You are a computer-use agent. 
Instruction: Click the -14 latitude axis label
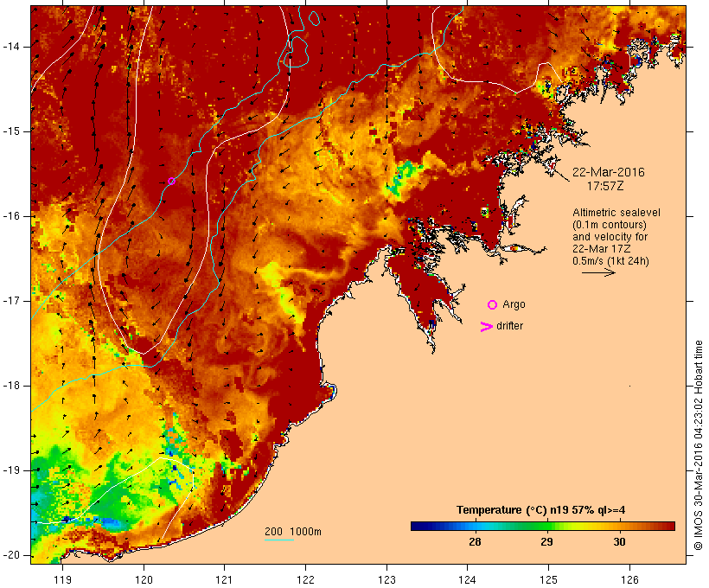click(x=10, y=47)
